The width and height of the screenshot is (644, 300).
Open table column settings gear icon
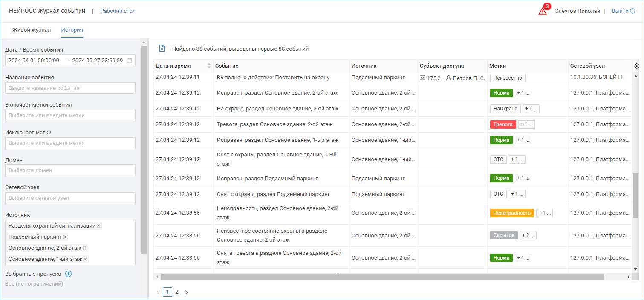637,66
